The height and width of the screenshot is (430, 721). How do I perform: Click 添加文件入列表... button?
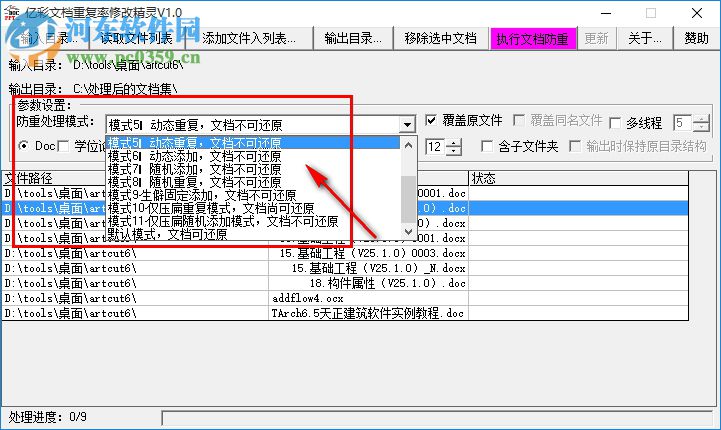(x=249, y=38)
